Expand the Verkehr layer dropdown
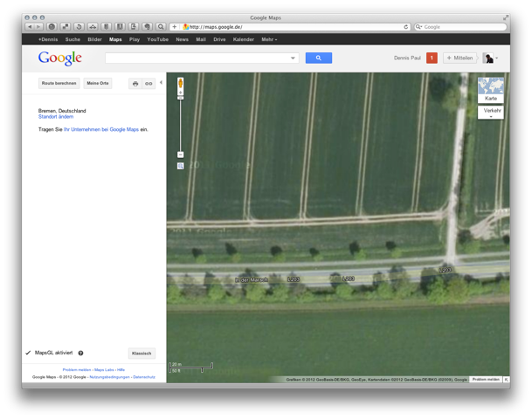This screenshot has width=532, height=419. (492, 113)
